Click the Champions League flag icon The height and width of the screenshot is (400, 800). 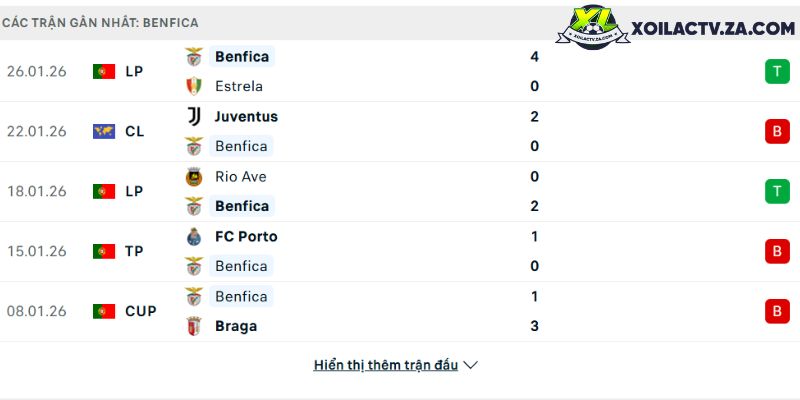pos(104,131)
